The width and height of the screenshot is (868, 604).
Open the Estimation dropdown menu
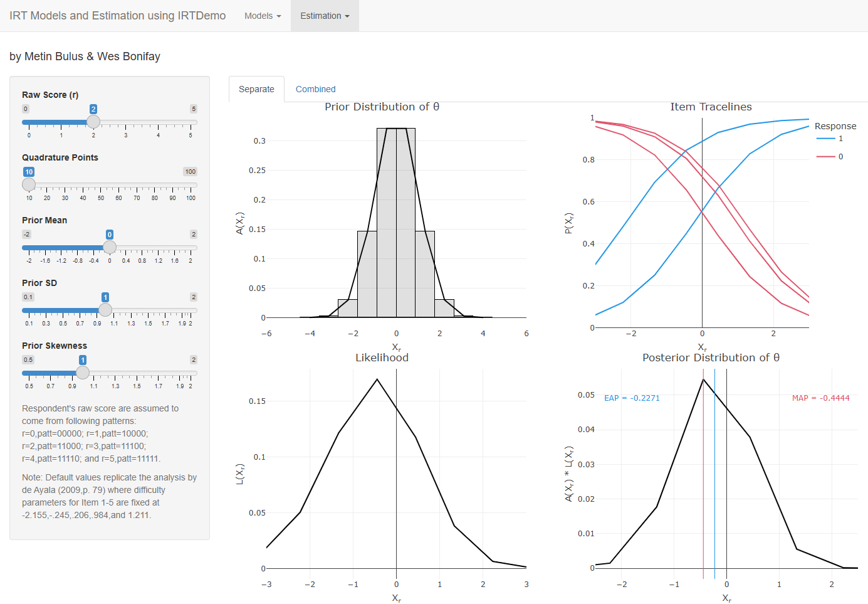(x=325, y=16)
